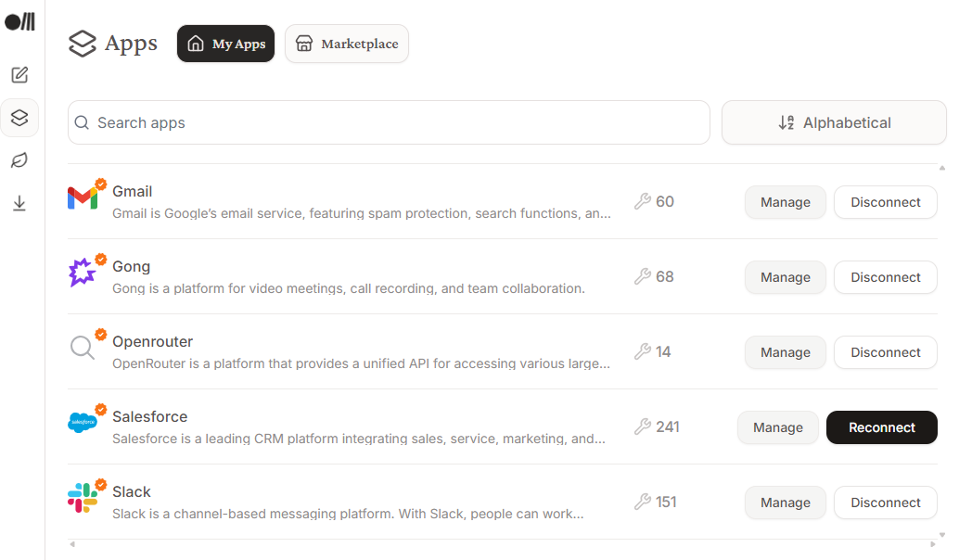Click the scroll up arrow of app list
This screenshot has height=560, width=972.
click(x=941, y=168)
